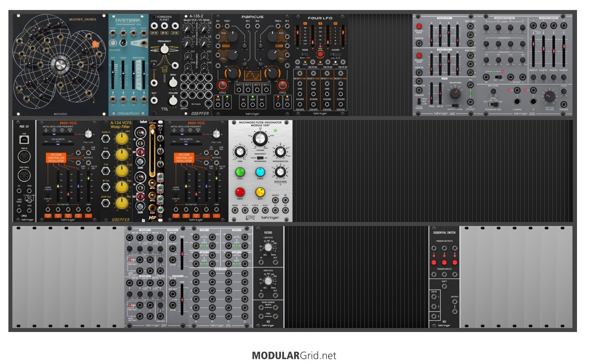Image resolution: width=589 pixels, height=364 pixels.
Task: Click Envelope 1 MANUAL GATE red button
Action: click(x=419, y=26)
